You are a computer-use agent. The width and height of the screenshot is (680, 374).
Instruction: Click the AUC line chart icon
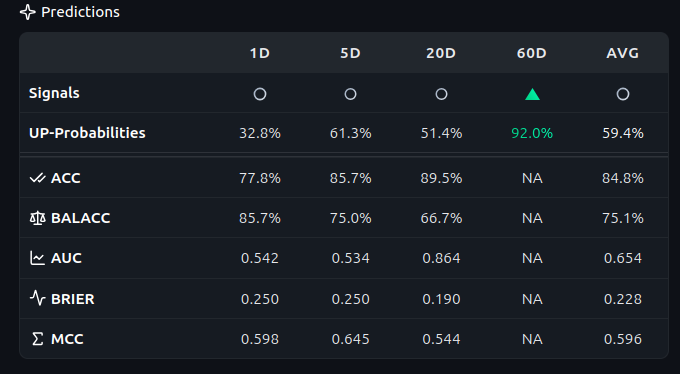(x=37, y=258)
